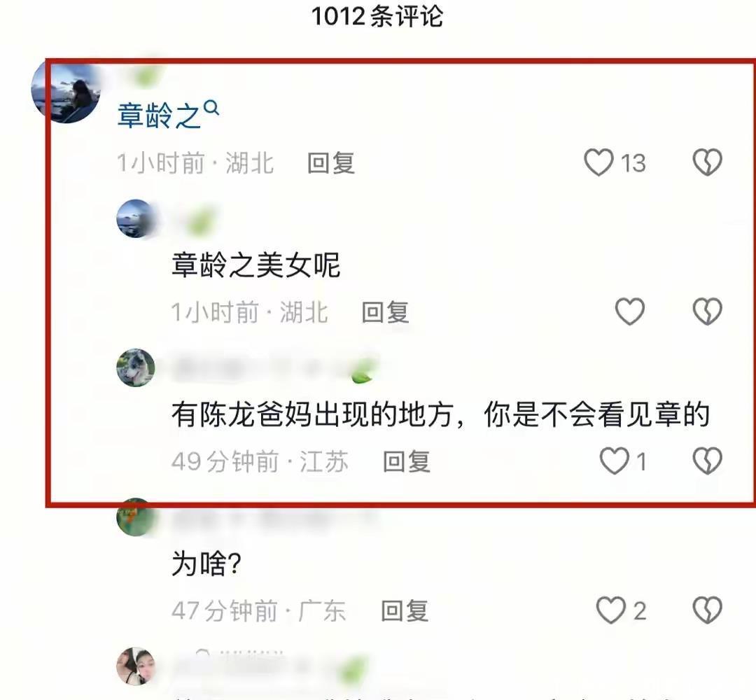The image size is (756, 700).
Task: Click the search magnifier beside 章龄之
Action: pos(211,108)
